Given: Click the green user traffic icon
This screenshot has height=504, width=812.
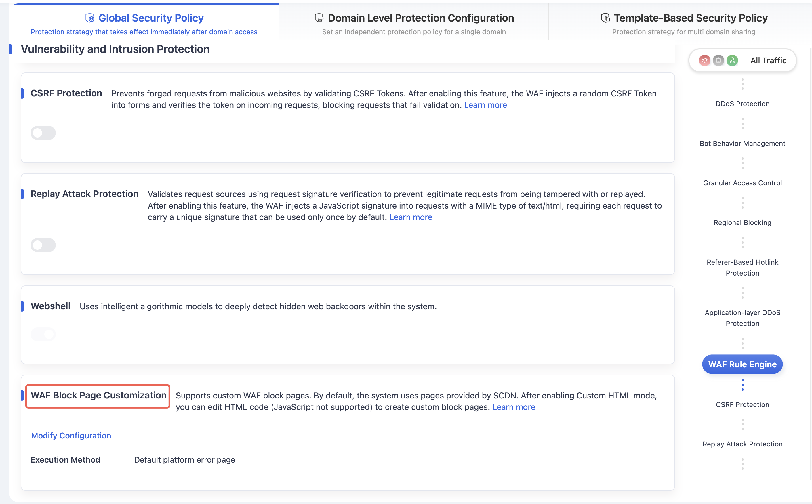Looking at the screenshot, I should click(x=732, y=61).
